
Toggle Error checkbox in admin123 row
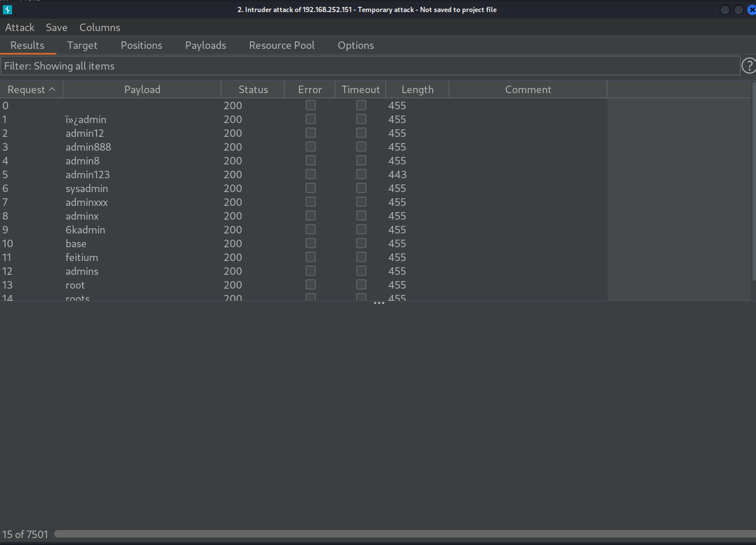coord(311,174)
